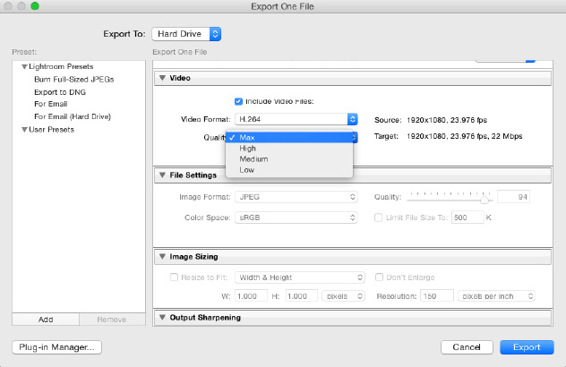Click the W width input field
Image resolution: width=566 pixels, height=367 pixels.
click(x=251, y=296)
